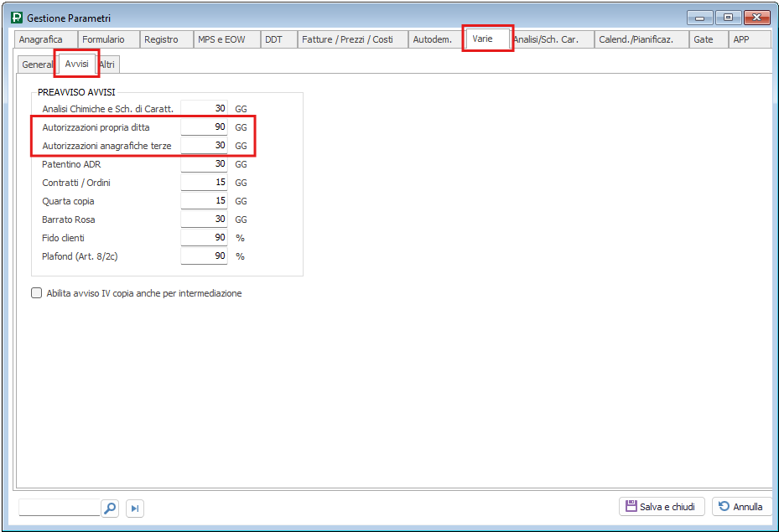Click the search text box at bottom
This screenshot has height=532, width=779.
pos(59,508)
